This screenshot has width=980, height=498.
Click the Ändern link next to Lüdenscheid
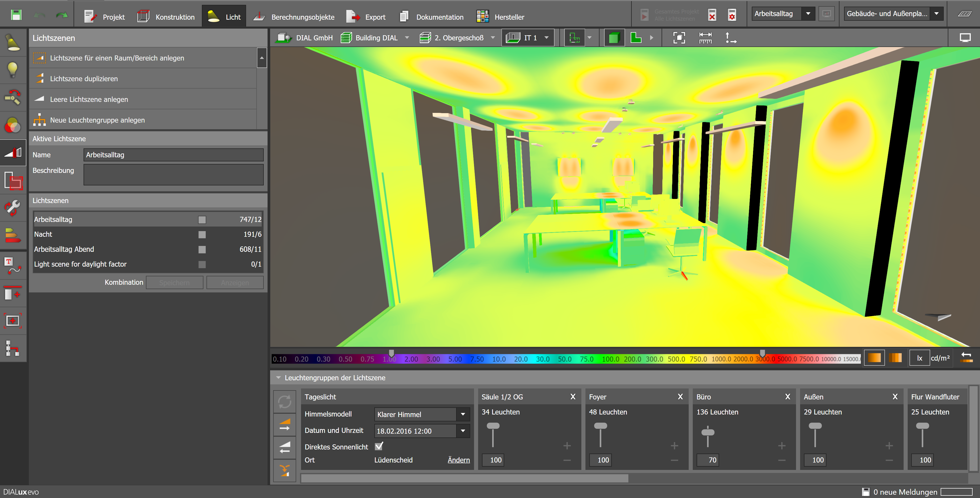458,460
